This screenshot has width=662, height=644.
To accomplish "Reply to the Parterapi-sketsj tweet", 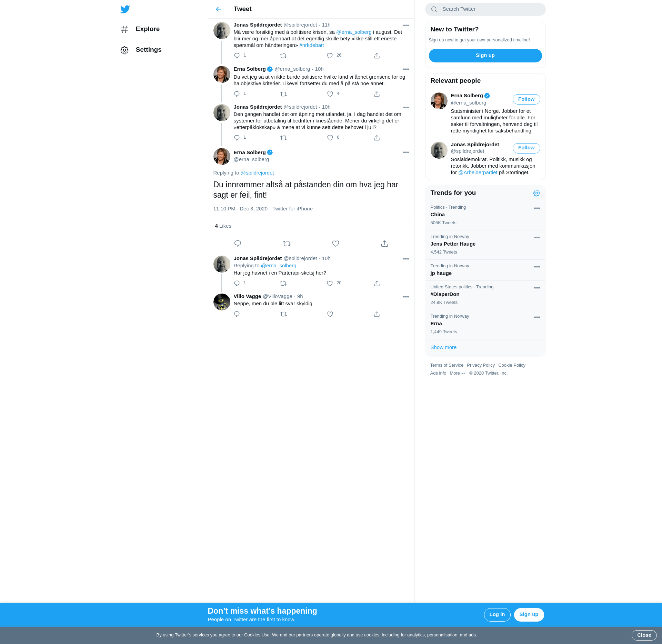I will 237,283.
